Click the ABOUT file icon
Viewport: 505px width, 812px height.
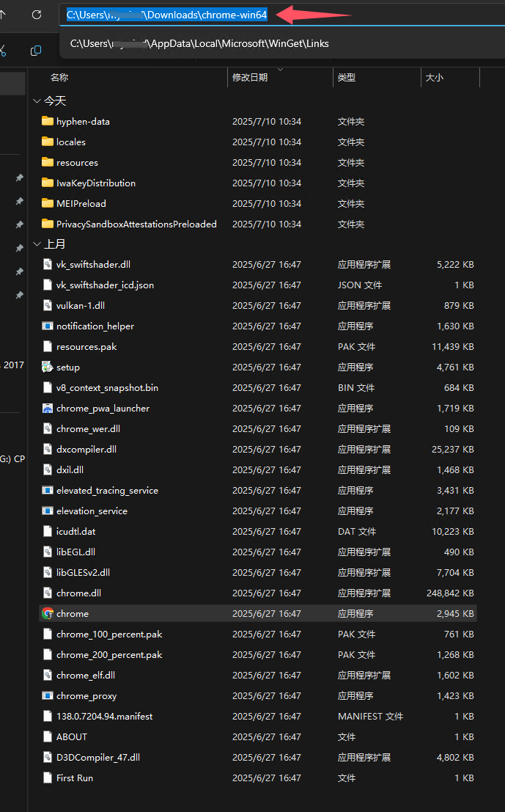point(48,737)
